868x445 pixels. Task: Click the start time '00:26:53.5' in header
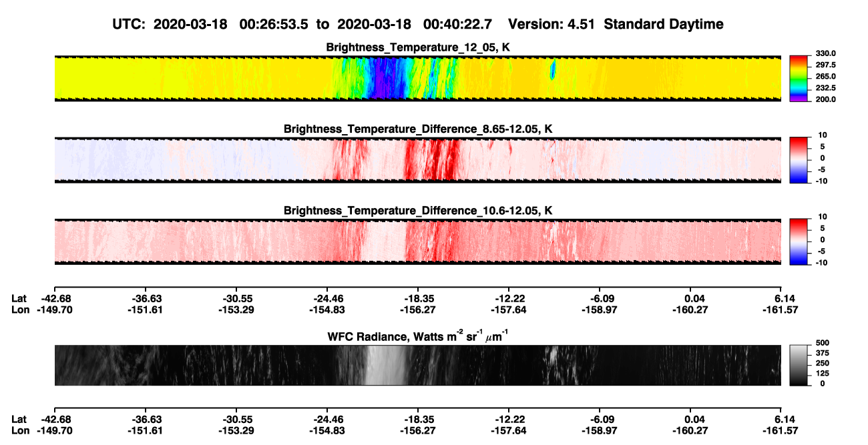[274, 24]
